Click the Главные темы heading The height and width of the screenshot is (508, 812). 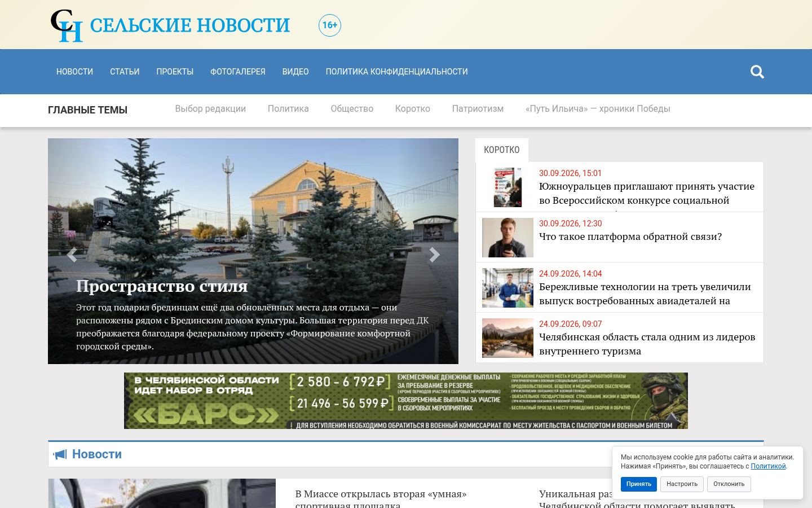coord(87,110)
